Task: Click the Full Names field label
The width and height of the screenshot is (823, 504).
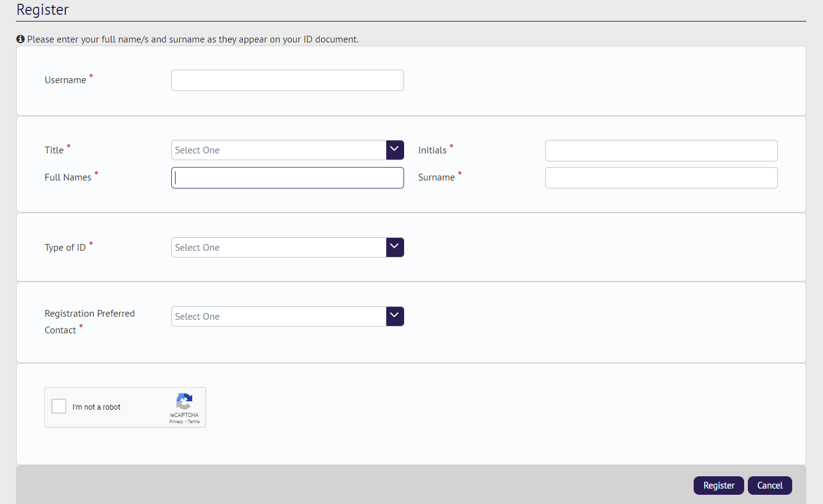Action: pos(68,177)
